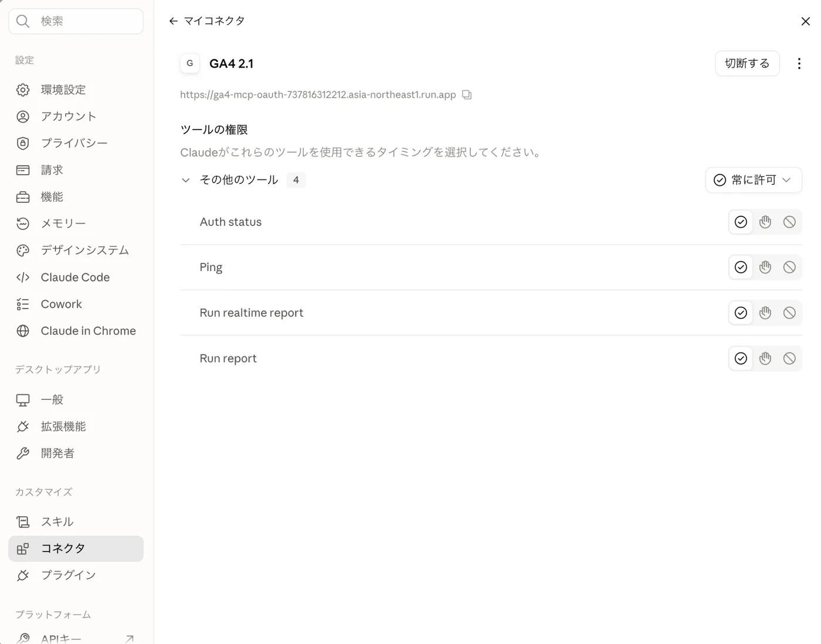Block the Auth status tool
The height and width of the screenshot is (644, 821).
[x=789, y=222]
